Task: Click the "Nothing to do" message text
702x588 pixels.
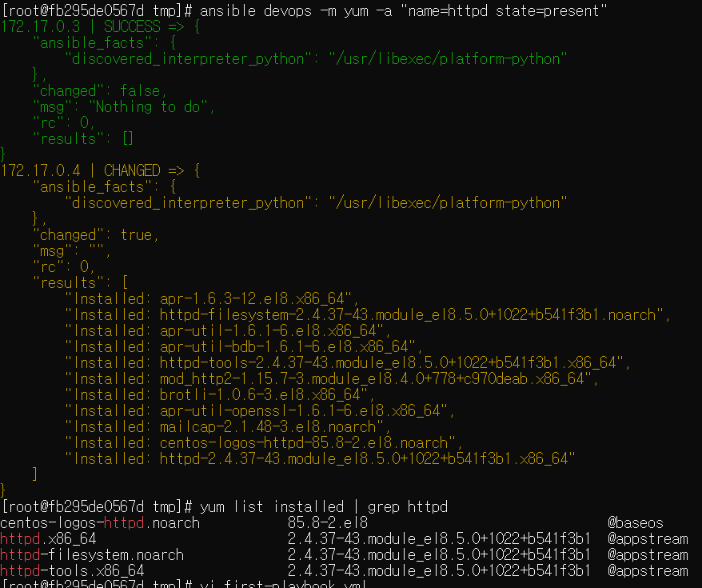Action: [x=148, y=106]
